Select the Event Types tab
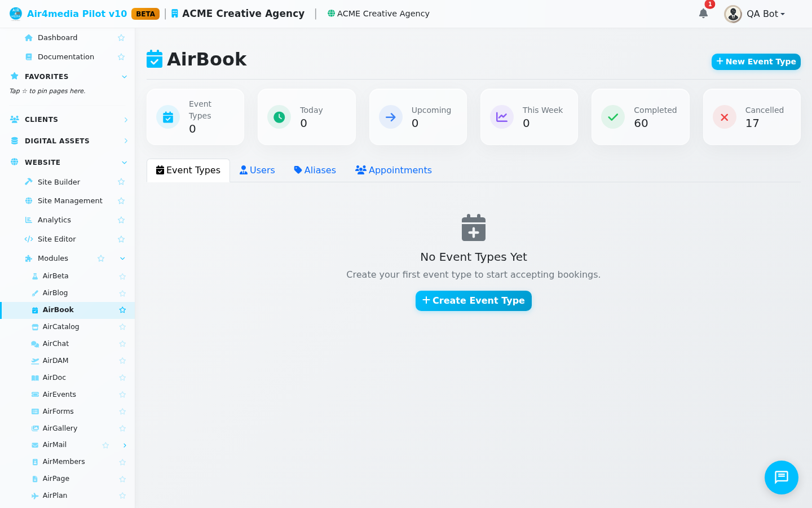812x508 pixels. point(188,170)
